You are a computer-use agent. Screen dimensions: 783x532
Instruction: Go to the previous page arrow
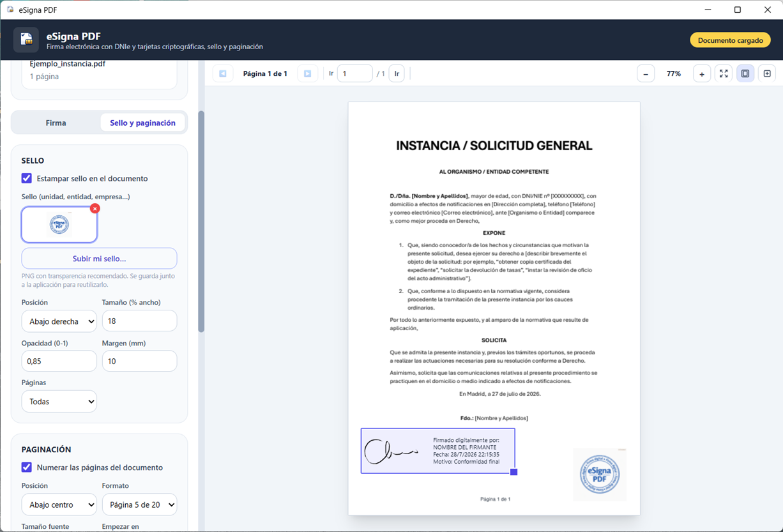(x=223, y=73)
